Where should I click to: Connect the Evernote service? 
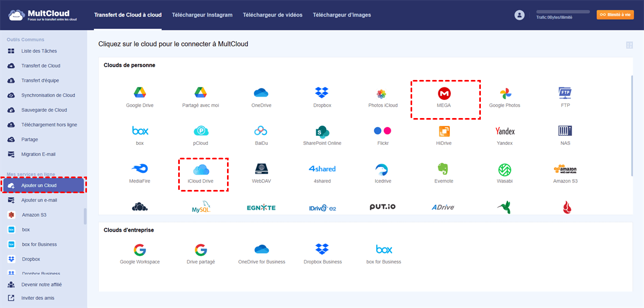tap(444, 168)
